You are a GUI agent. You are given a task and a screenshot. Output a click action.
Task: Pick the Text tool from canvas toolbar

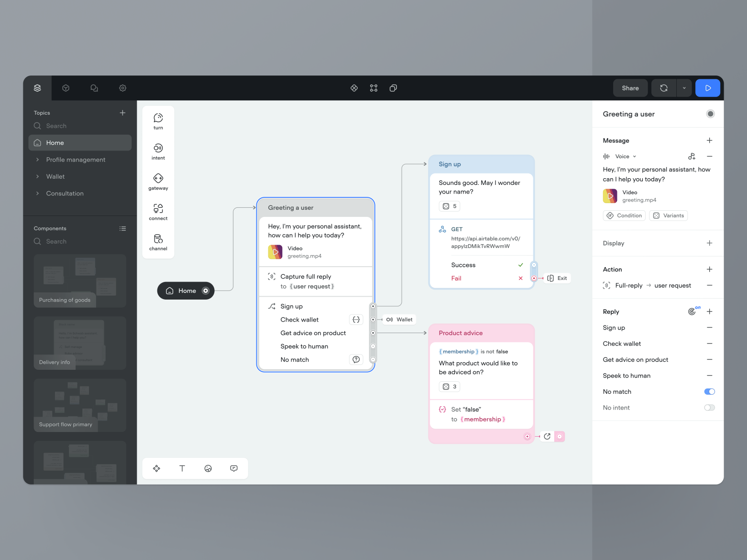(x=182, y=468)
